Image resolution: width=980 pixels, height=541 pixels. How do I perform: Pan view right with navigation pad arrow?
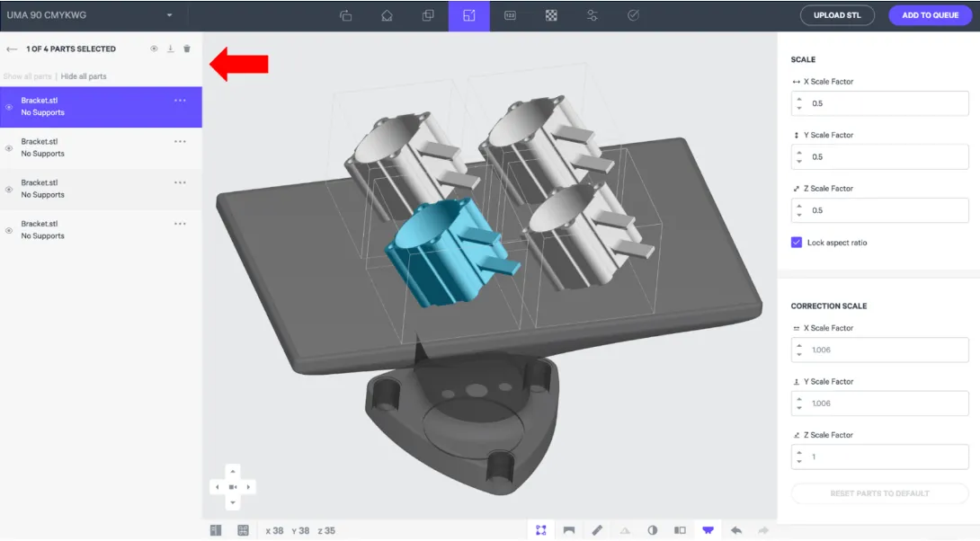pyautogui.click(x=248, y=487)
